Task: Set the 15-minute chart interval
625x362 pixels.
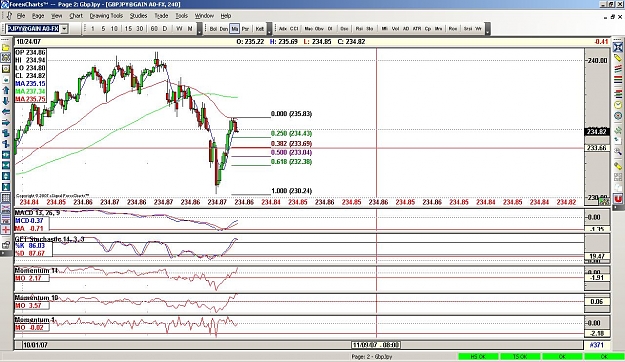Action: coord(128,29)
